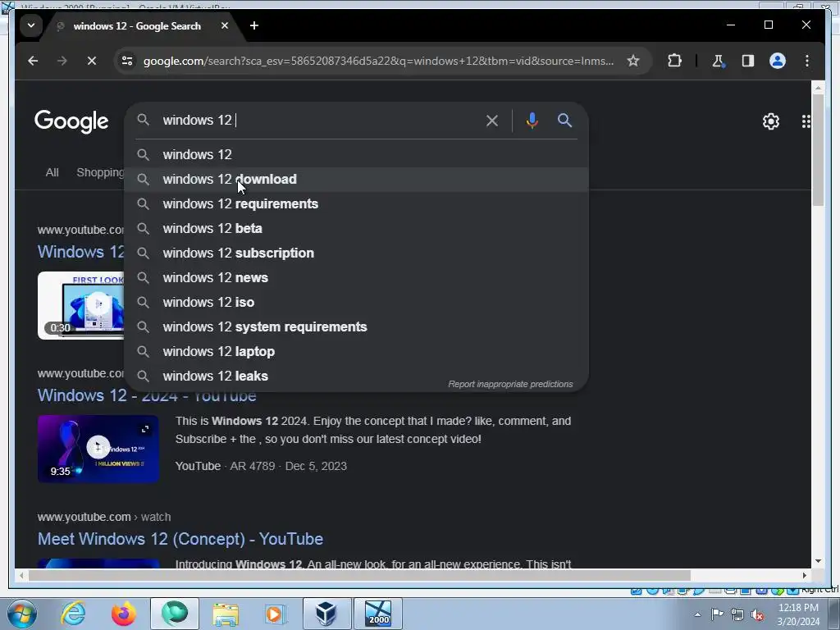Clear the search box text
This screenshot has width=840, height=630.
492,121
